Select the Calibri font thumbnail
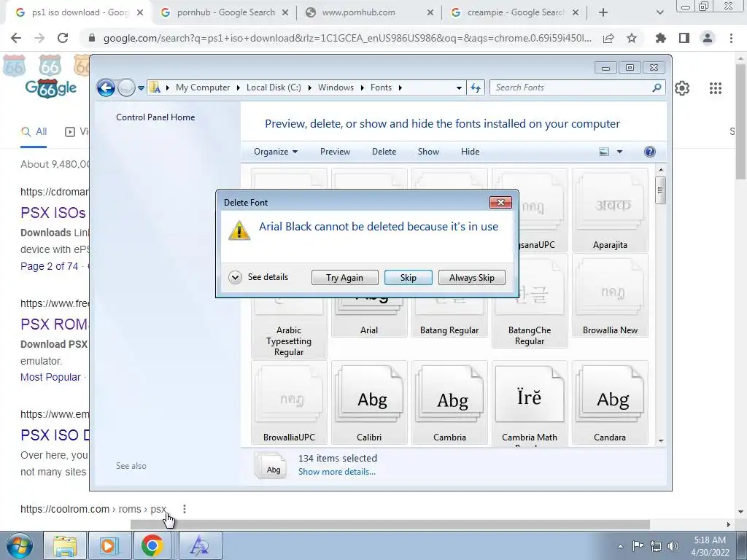Viewport: 747px width, 560px height. pyautogui.click(x=369, y=402)
